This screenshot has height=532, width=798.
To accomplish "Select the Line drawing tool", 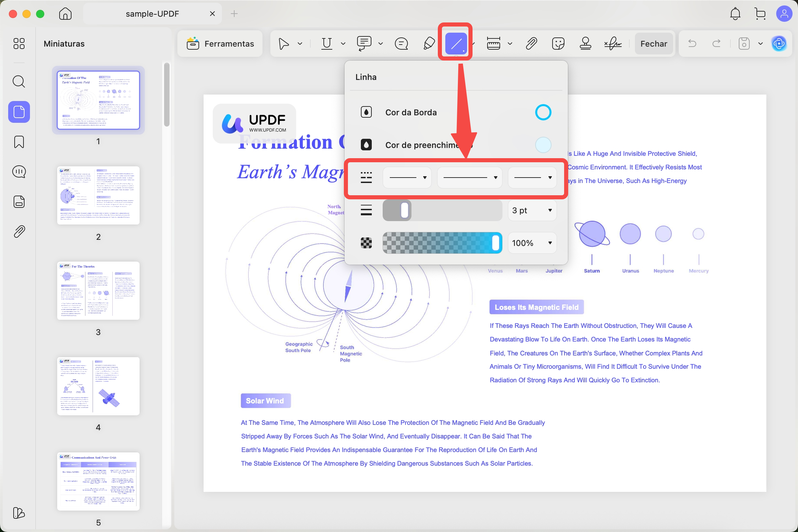I will click(456, 43).
